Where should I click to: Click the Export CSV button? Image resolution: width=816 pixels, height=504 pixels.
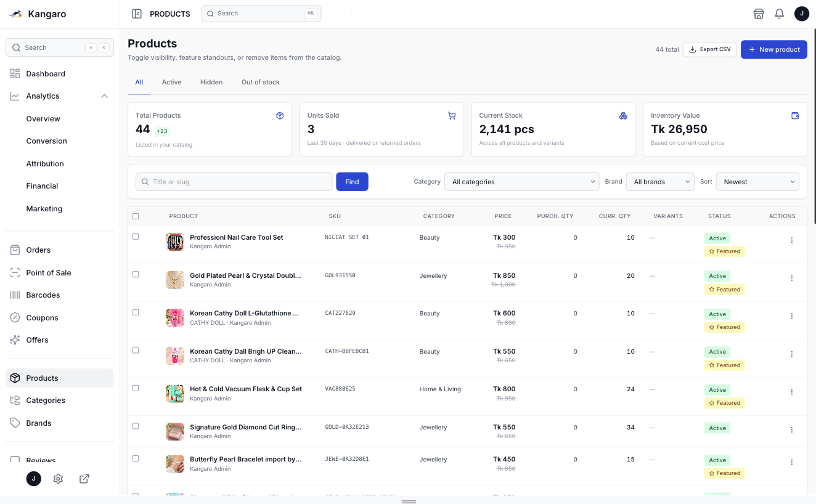click(x=709, y=49)
